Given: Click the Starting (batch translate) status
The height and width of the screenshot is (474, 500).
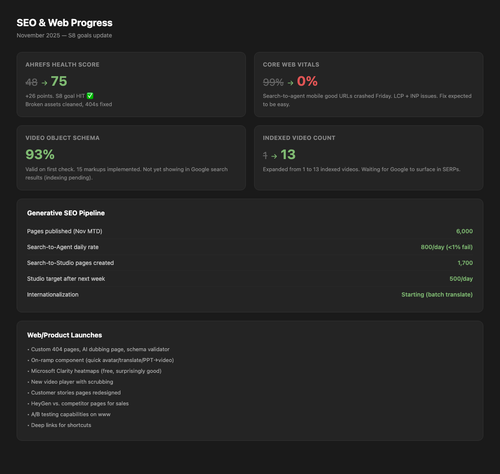Looking at the screenshot, I should click(x=437, y=295).
